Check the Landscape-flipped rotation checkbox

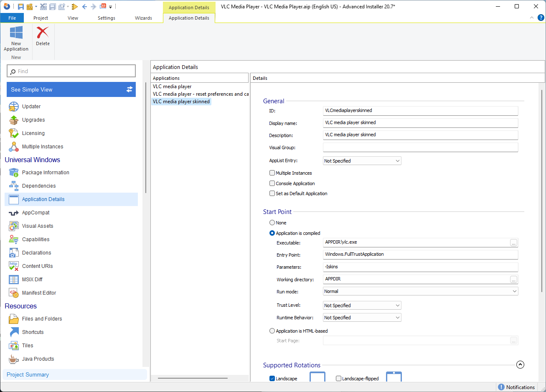[x=339, y=379]
